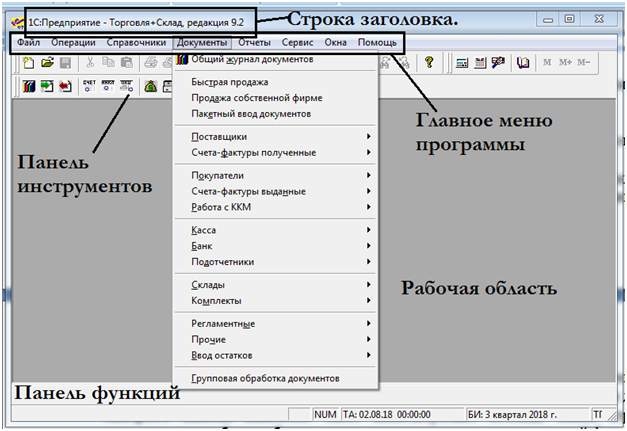Launch the calculator toolbar icon
The image size is (627, 431).
coord(462,62)
